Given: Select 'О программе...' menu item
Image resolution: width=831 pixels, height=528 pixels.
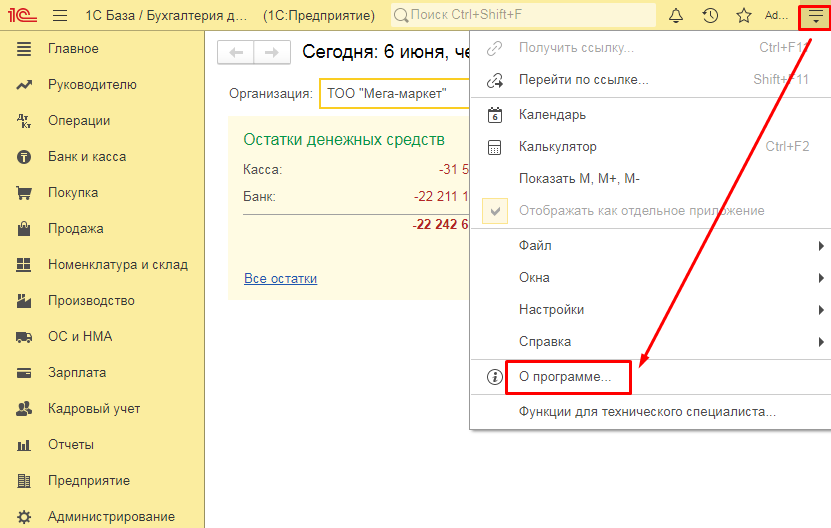Looking at the screenshot, I should [x=564, y=378].
